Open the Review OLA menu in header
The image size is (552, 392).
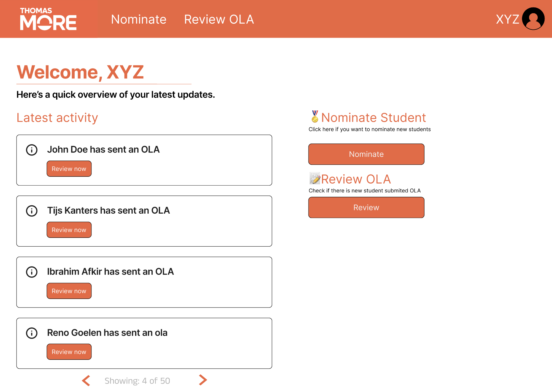[219, 19]
